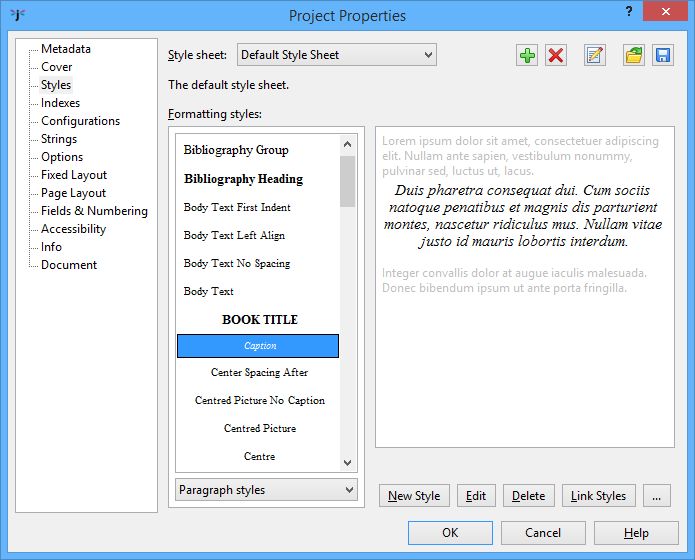Select the highlighted Caption style
Screen dimensions: 695x560
(258, 346)
